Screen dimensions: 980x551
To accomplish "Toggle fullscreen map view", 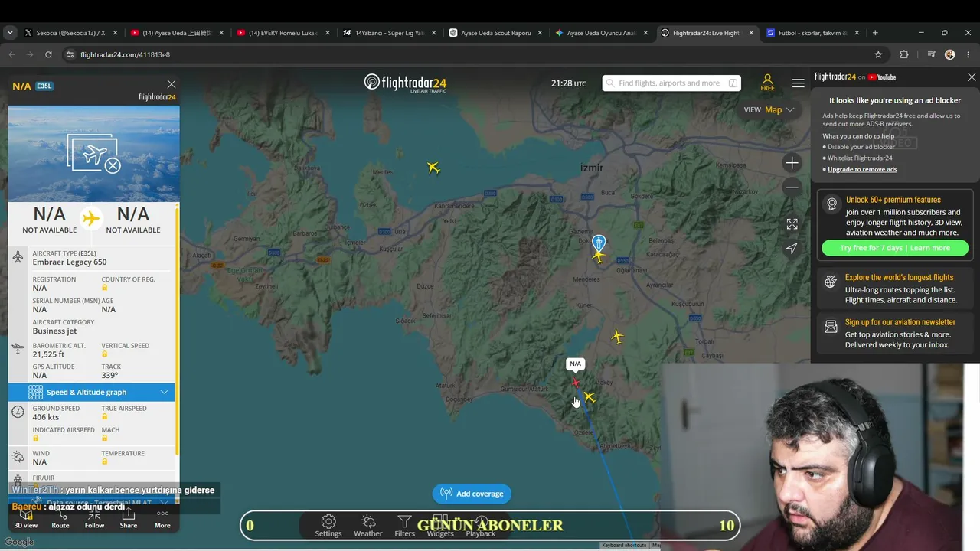I will [x=792, y=224].
